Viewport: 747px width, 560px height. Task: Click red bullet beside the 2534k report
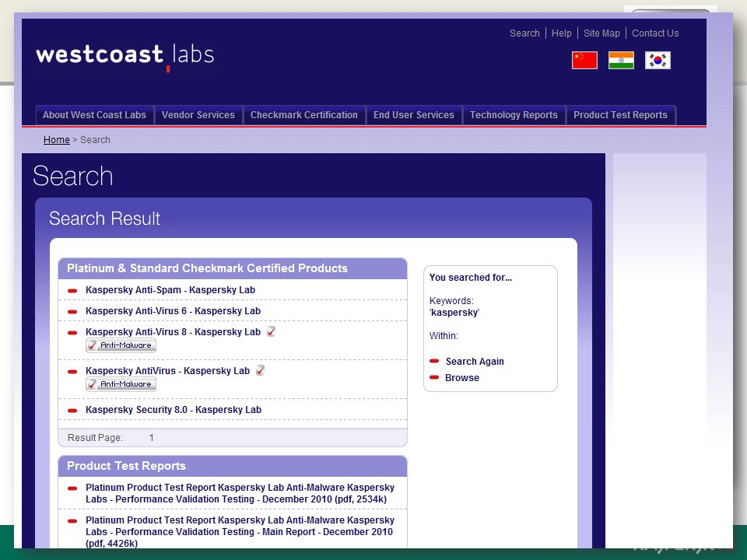click(72, 488)
